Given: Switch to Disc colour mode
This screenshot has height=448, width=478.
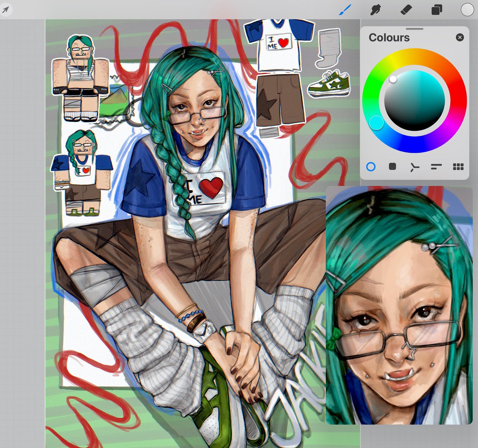Looking at the screenshot, I should pos(371,167).
